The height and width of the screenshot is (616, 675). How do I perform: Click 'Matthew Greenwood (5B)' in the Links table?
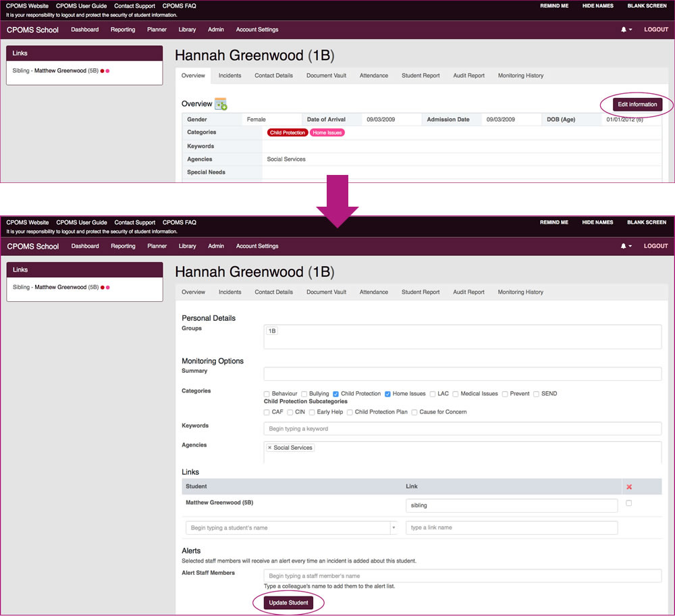click(219, 503)
